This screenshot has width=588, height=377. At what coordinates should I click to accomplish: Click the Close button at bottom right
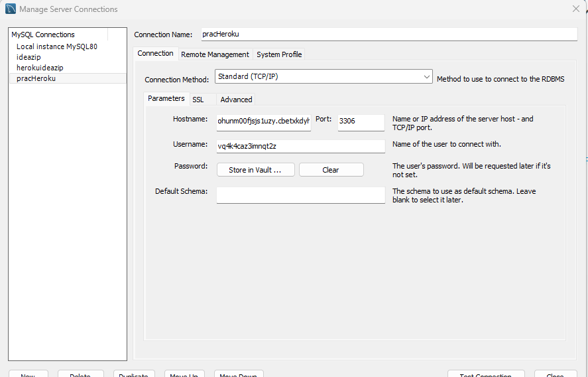(556, 374)
